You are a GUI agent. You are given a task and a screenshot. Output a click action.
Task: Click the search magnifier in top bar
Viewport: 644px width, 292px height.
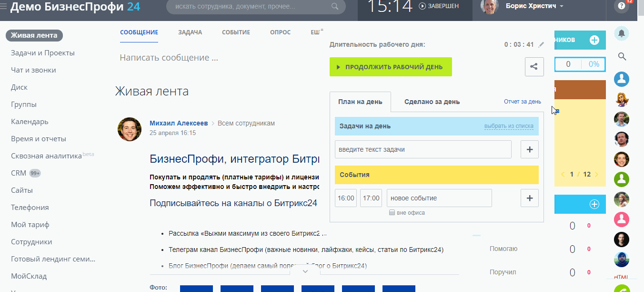click(x=335, y=7)
